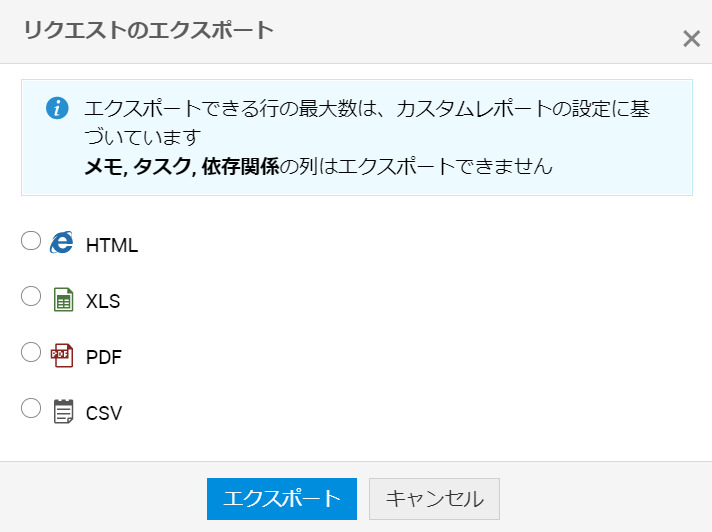712x532 pixels.
Task: Click the red PDF file icon
Action: (x=62, y=355)
